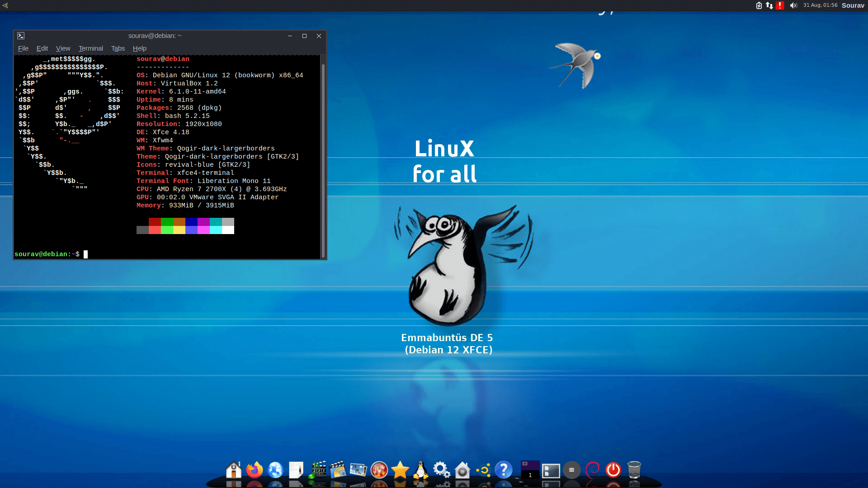Click the red update alert in the tray
868x488 pixels.
[780, 5]
